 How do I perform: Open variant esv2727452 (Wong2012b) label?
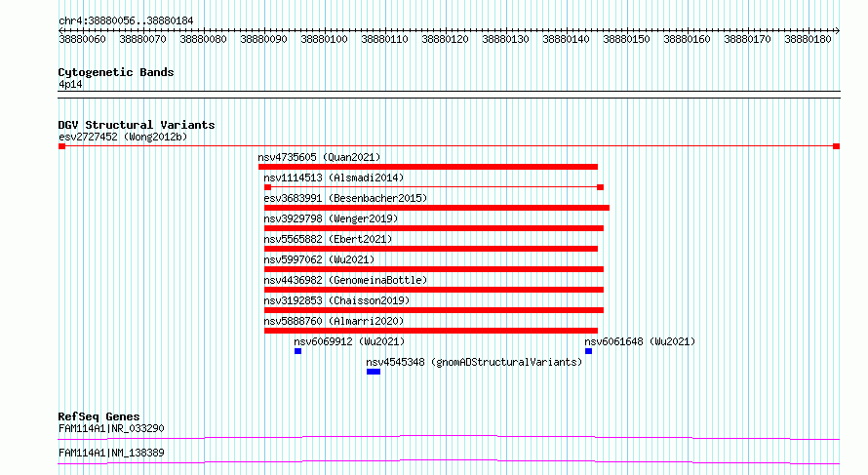click(x=123, y=137)
